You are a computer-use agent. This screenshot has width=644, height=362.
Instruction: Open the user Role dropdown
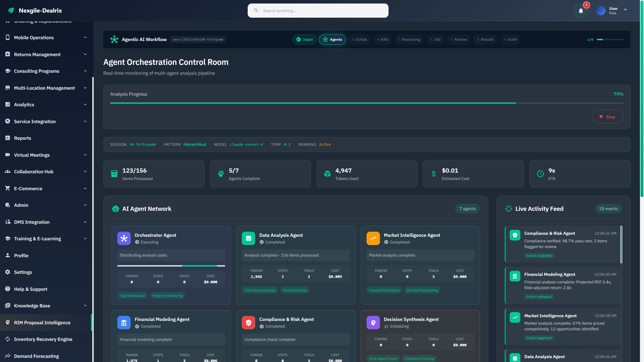(x=625, y=10)
